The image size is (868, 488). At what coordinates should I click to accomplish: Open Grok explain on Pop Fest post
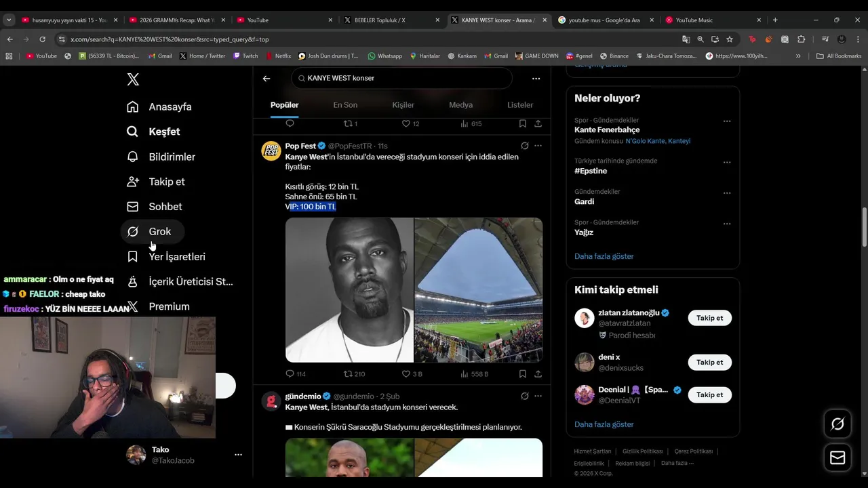[524, 146]
